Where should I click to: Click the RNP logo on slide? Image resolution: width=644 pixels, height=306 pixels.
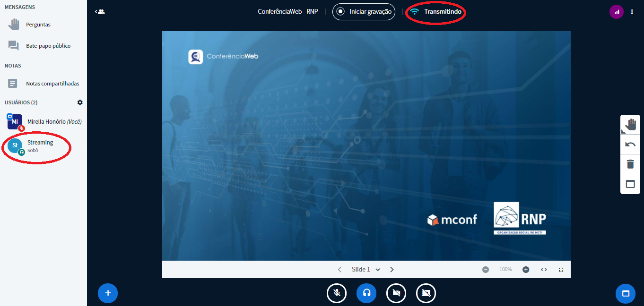coord(520,218)
